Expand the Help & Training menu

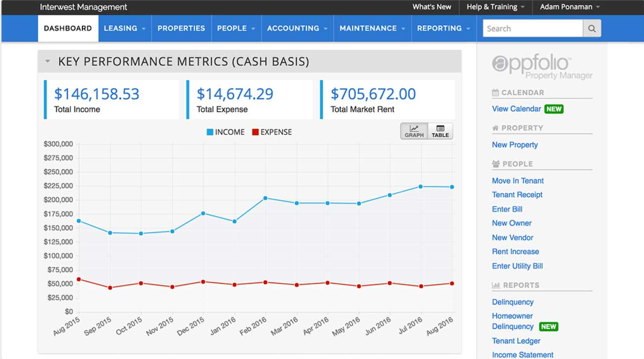[x=495, y=7]
